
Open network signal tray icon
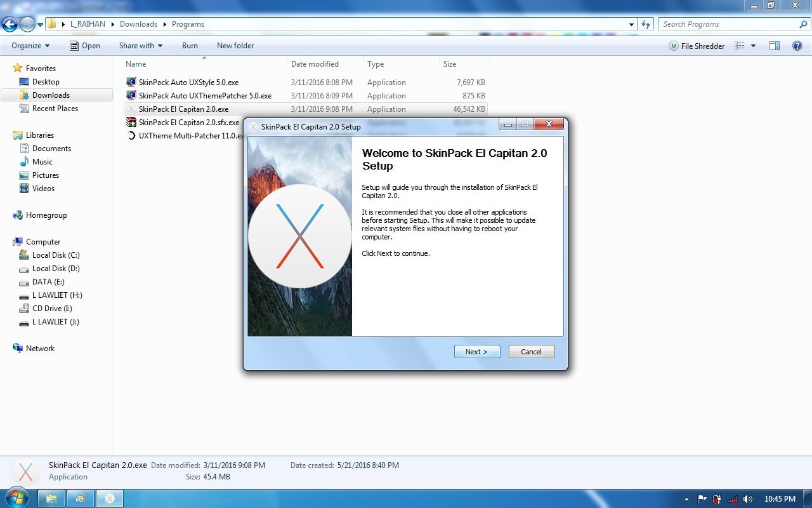733,499
